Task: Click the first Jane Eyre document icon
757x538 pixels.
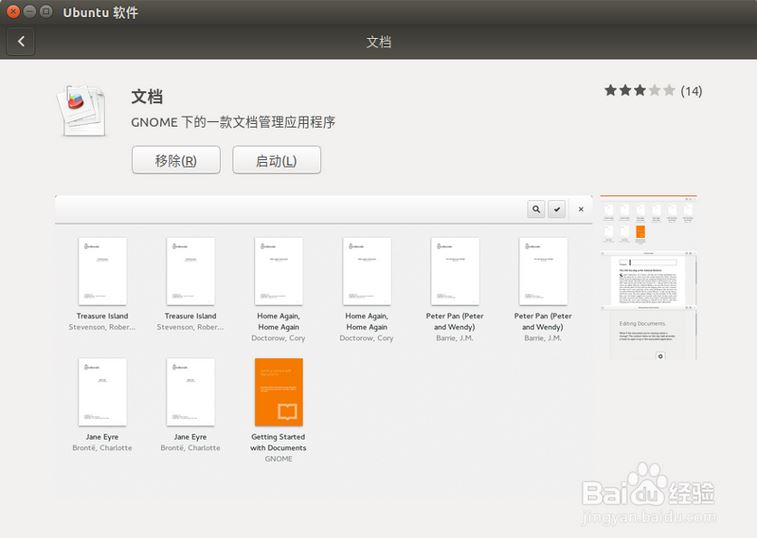Action: 103,392
